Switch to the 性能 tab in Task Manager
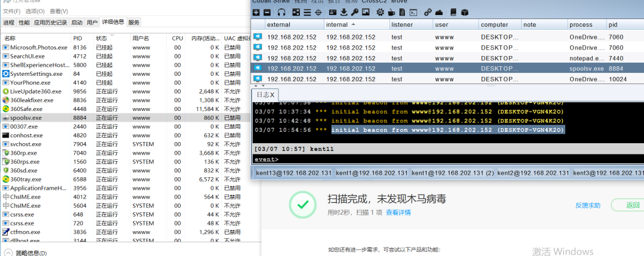This screenshot has height=256, width=644. point(24,23)
